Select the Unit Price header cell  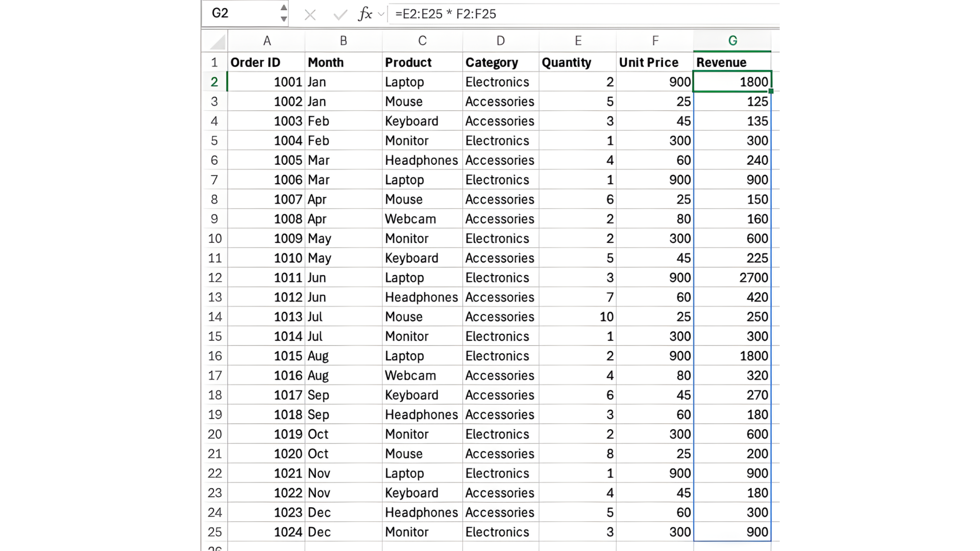(x=654, y=62)
